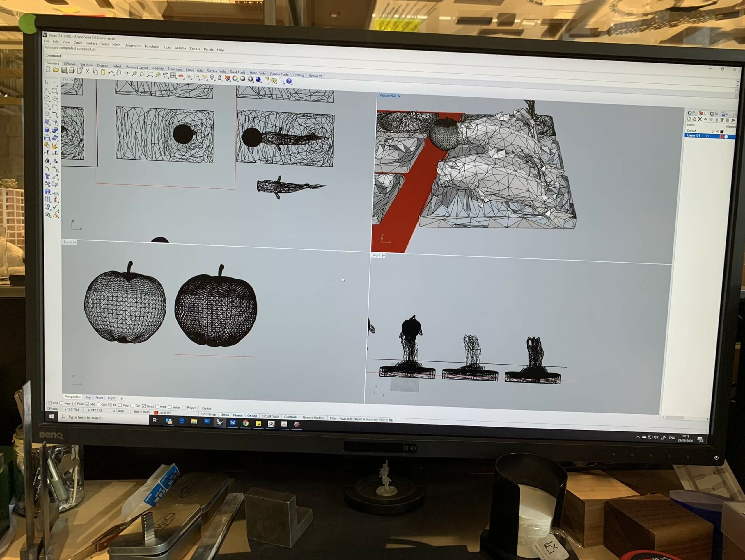Open File Explorer from the taskbar

point(194,421)
